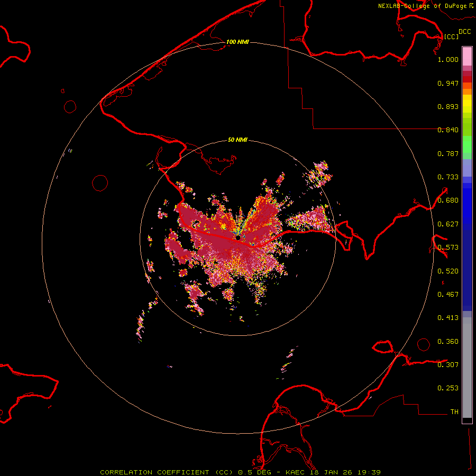Image resolution: width=476 pixels, height=476 pixels.
Task: Click the 'DCC' product label
Action: pos(464,32)
